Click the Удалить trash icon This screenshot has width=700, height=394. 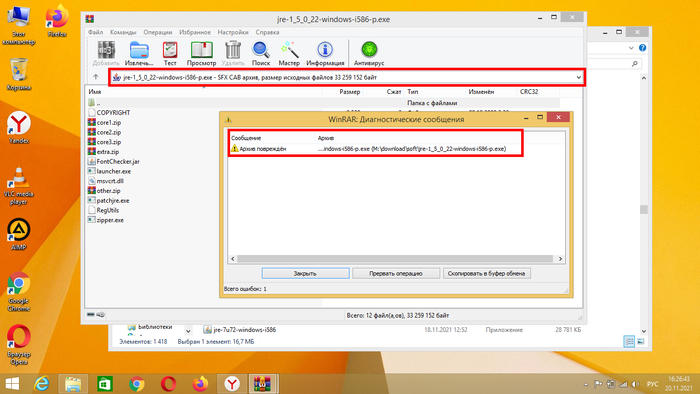[233, 53]
